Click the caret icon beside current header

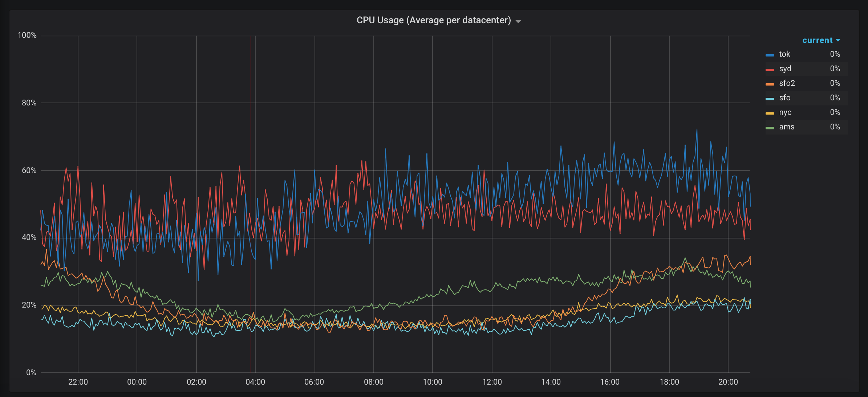[838, 40]
